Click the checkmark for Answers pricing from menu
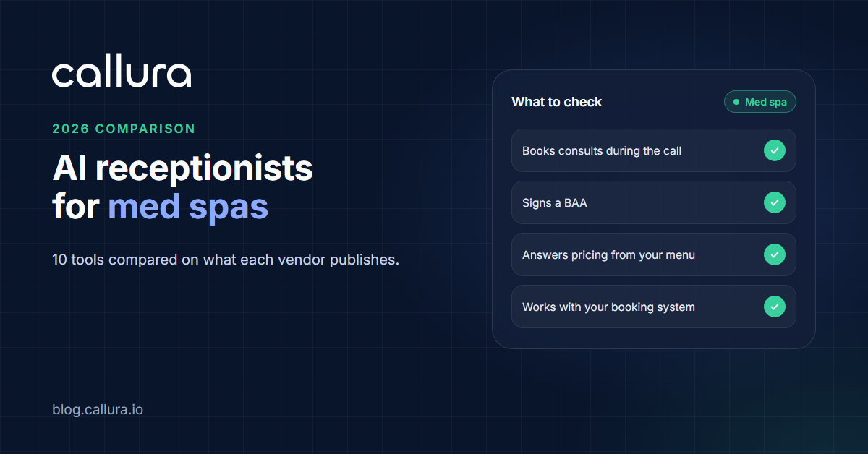Viewport: 868px width, 454px height. coord(775,255)
